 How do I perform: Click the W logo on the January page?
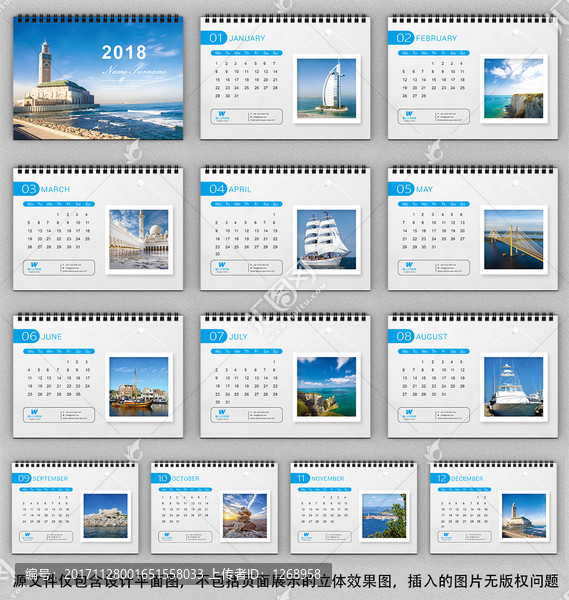pos(222,114)
